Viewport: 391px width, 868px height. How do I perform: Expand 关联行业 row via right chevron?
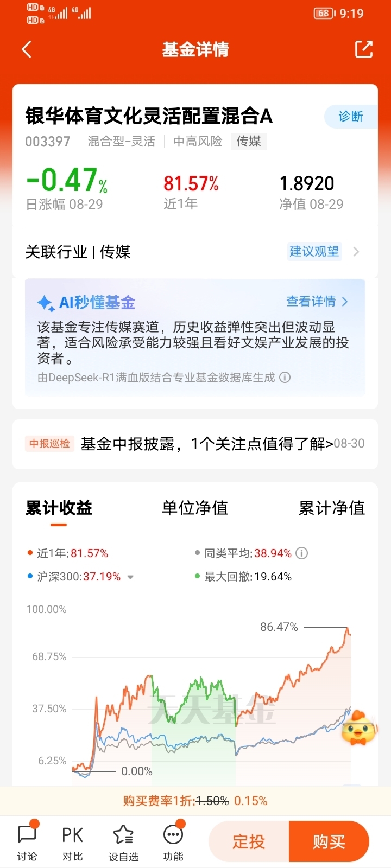[356, 252]
